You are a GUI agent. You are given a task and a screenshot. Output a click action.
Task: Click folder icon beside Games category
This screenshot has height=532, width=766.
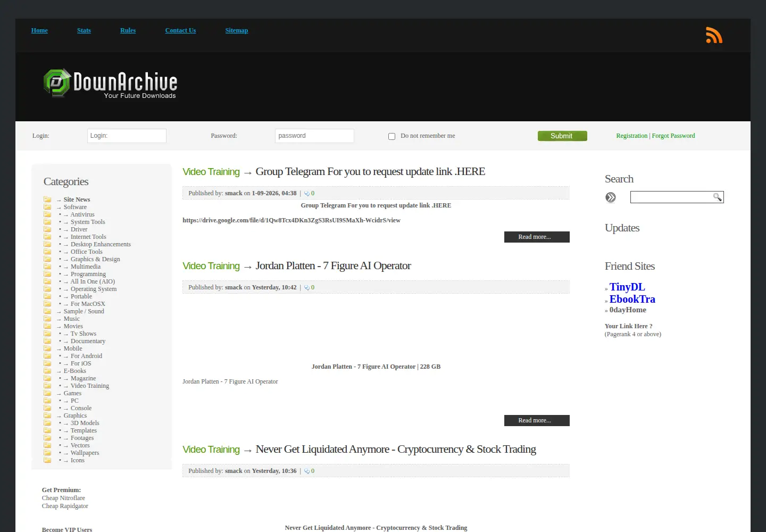pos(47,393)
